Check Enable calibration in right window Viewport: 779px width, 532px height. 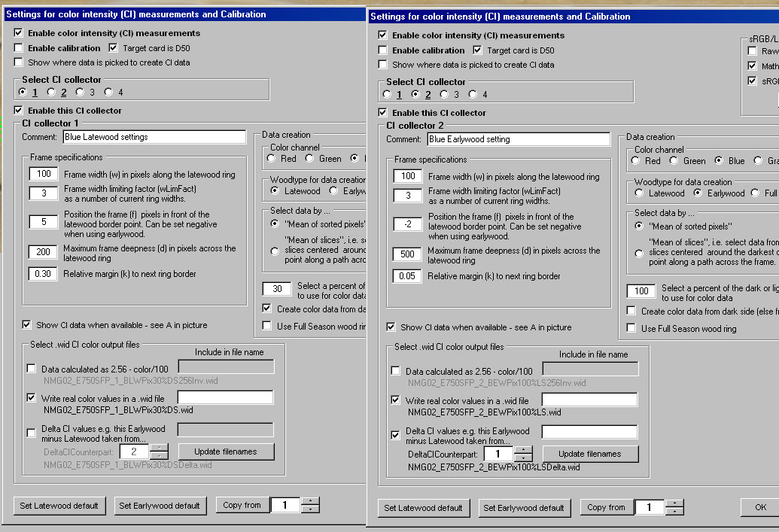pyautogui.click(x=382, y=50)
